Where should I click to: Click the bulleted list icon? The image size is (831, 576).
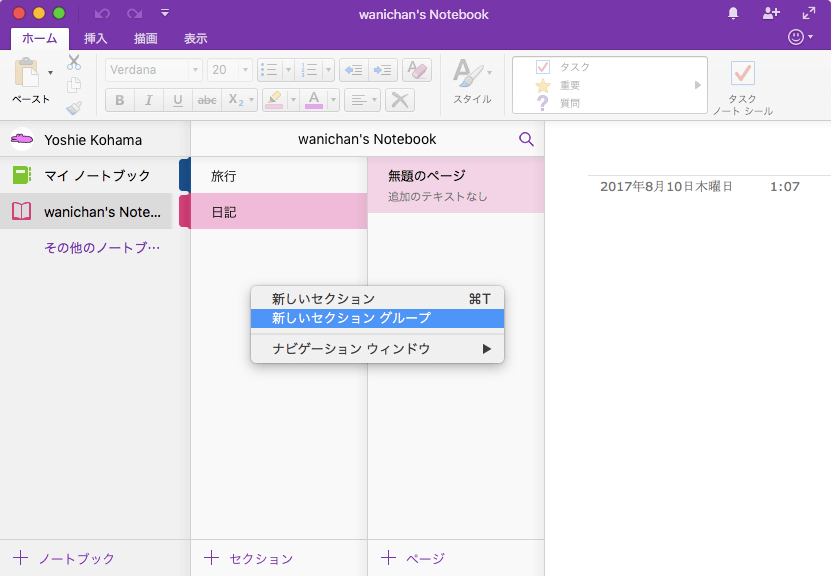(x=269, y=70)
